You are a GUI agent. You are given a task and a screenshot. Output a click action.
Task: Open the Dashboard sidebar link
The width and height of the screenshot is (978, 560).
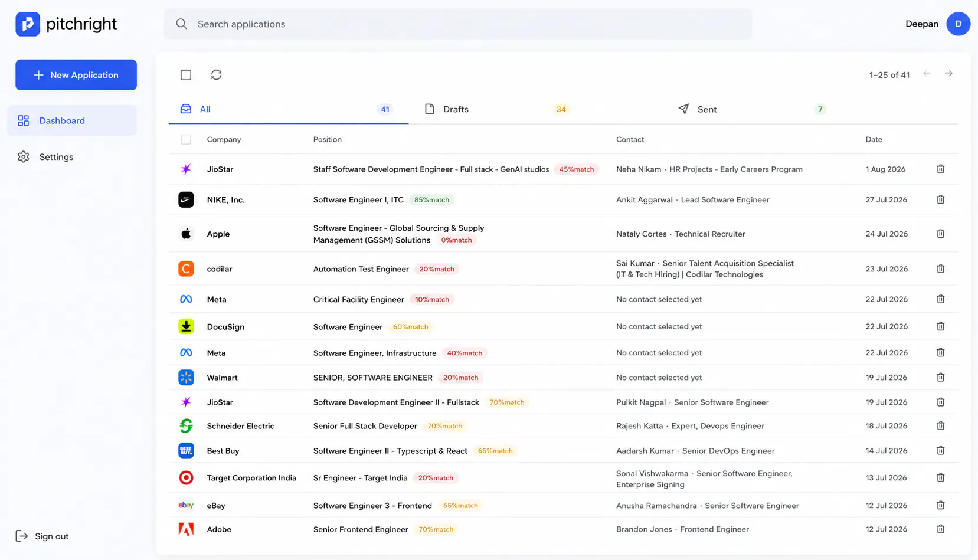point(72,120)
